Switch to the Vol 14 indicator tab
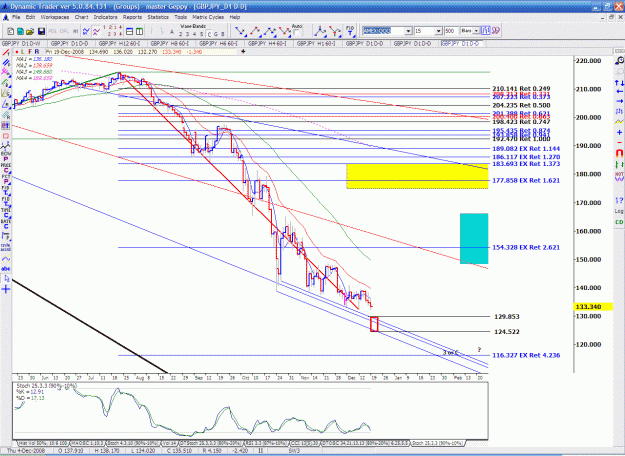The height and width of the screenshot is (456, 625). click(x=170, y=443)
